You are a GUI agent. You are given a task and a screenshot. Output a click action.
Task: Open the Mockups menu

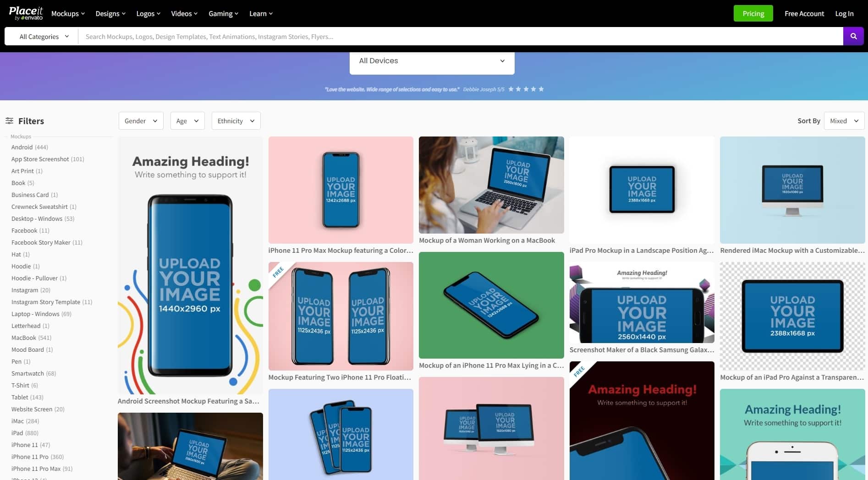tap(68, 14)
